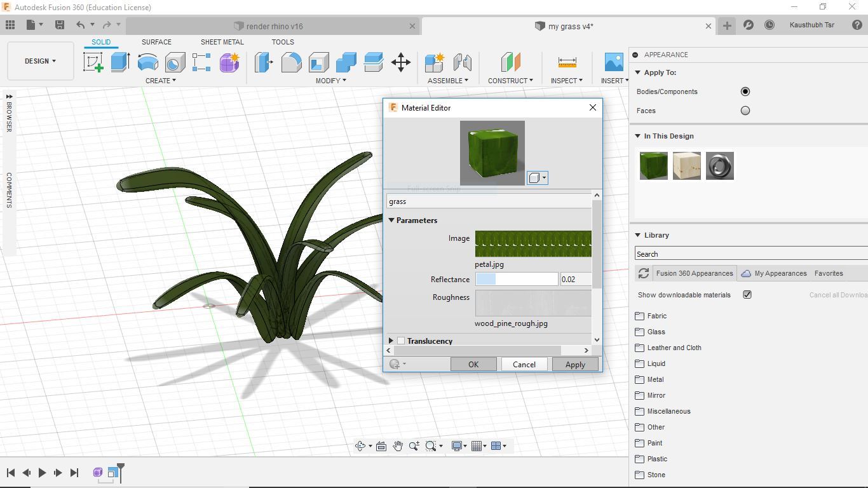
Task: Click the Fillet tool icon
Action: [x=291, y=62]
